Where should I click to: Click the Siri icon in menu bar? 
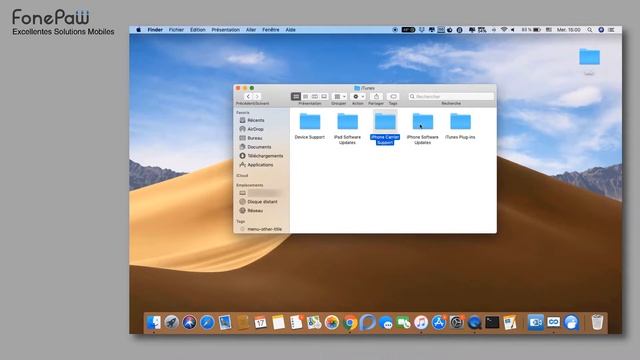(x=601, y=30)
